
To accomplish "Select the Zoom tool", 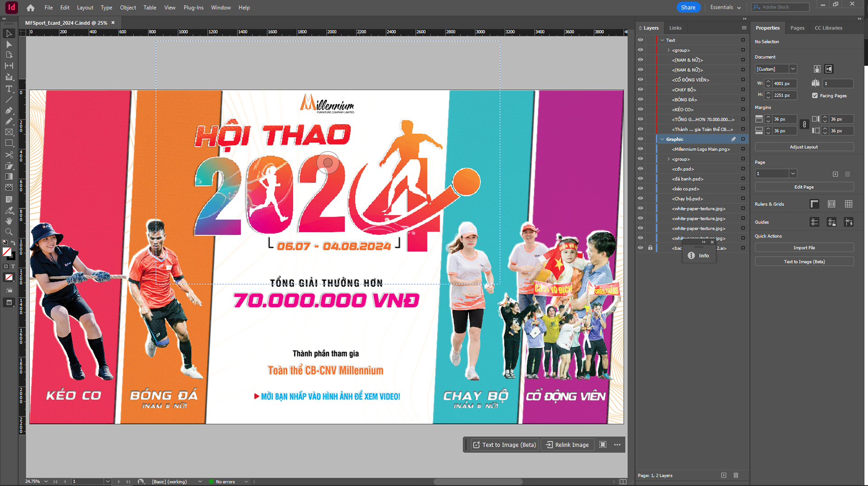I will [9, 232].
